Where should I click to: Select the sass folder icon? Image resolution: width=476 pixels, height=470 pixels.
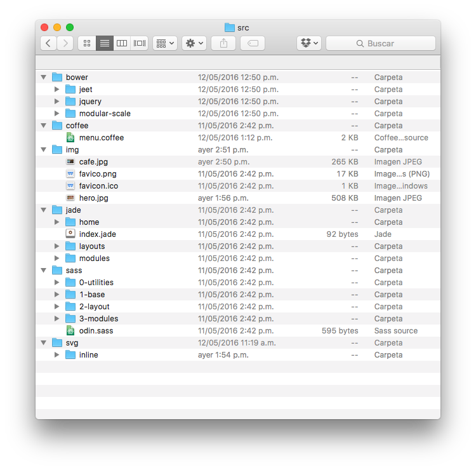57,270
